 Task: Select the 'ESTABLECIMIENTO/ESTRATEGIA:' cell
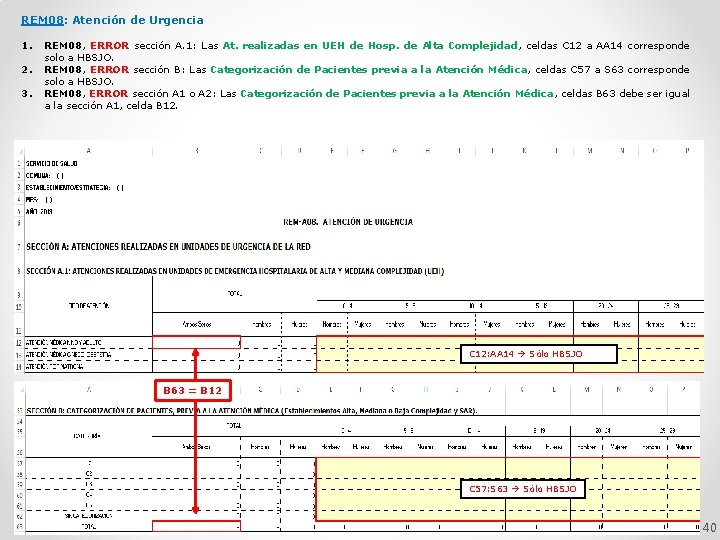(74, 187)
